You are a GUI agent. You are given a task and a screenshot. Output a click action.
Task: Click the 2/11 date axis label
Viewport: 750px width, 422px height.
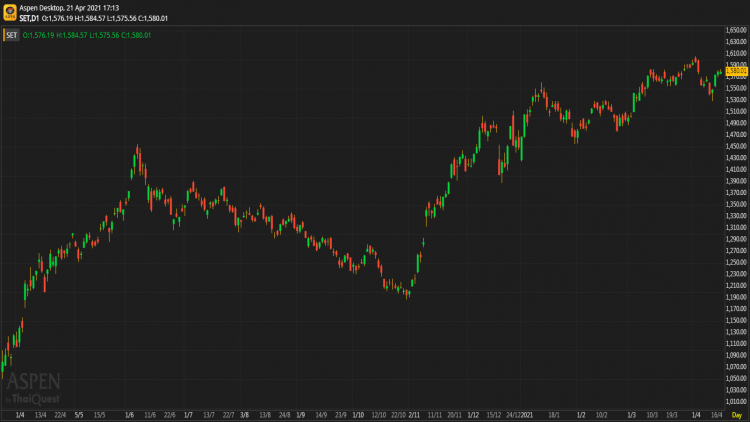(x=414, y=415)
